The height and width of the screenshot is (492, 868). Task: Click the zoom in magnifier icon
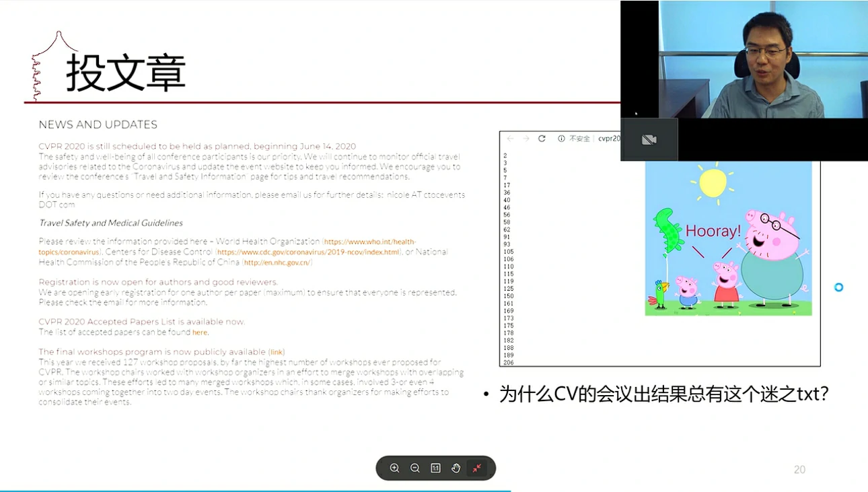pyautogui.click(x=395, y=468)
